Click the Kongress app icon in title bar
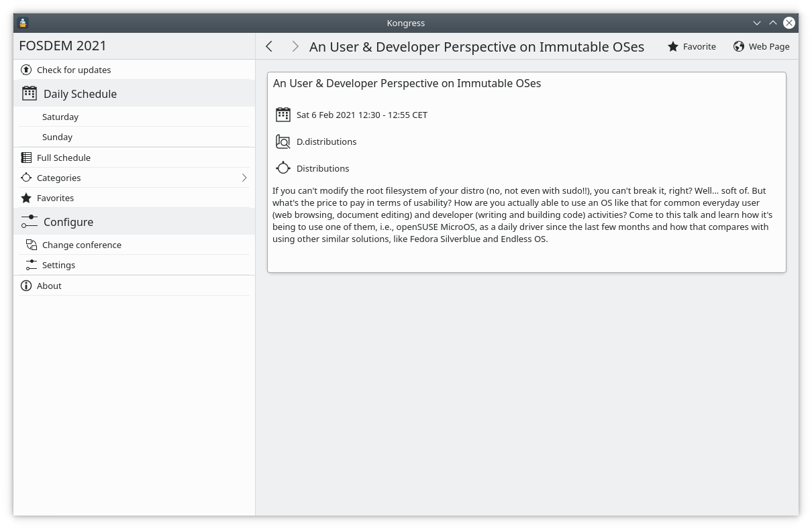The width and height of the screenshot is (812, 529). point(23,23)
